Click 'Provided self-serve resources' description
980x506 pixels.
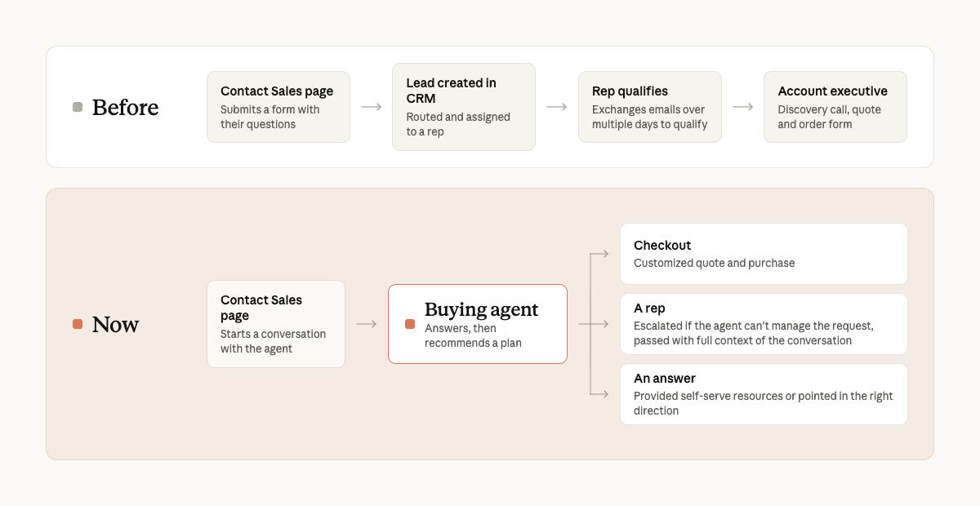pyautogui.click(x=764, y=403)
